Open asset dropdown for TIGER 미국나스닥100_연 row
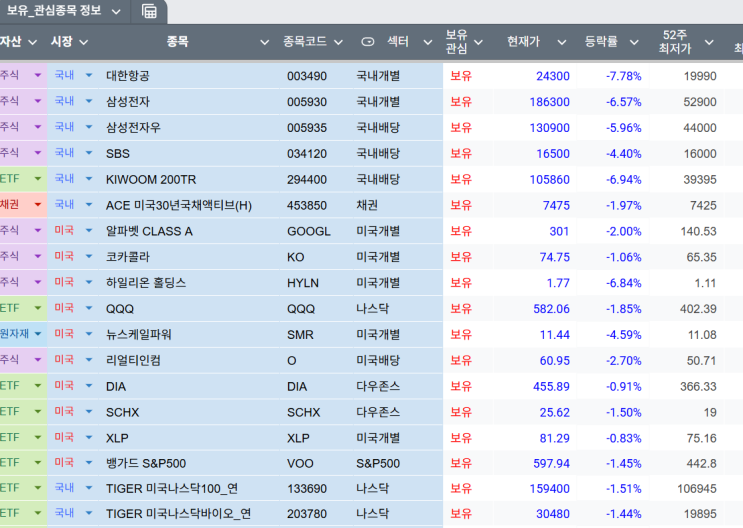Image resolution: width=743 pixels, height=528 pixels. pos(38,488)
